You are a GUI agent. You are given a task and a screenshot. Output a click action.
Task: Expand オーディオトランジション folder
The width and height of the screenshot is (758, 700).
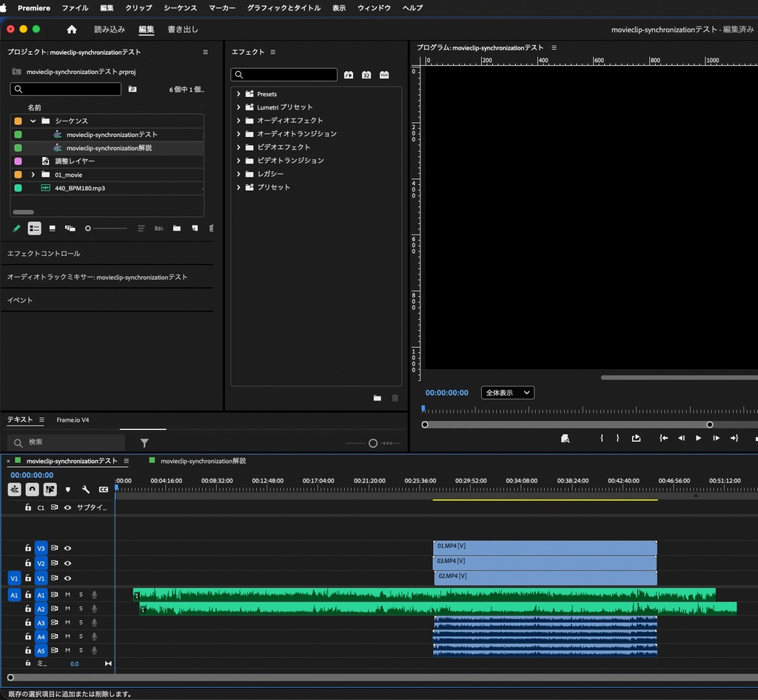[x=238, y=134]
